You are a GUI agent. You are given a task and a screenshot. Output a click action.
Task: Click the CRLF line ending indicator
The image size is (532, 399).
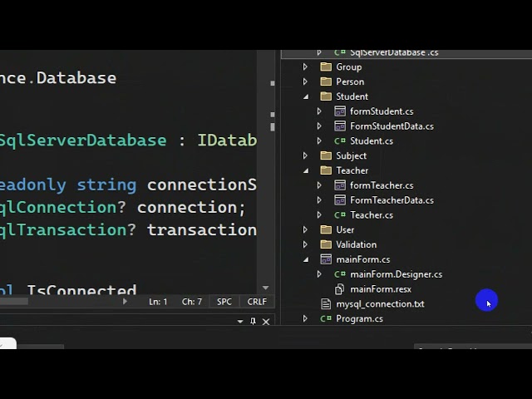pyautogui.click(x=257, y=302)
